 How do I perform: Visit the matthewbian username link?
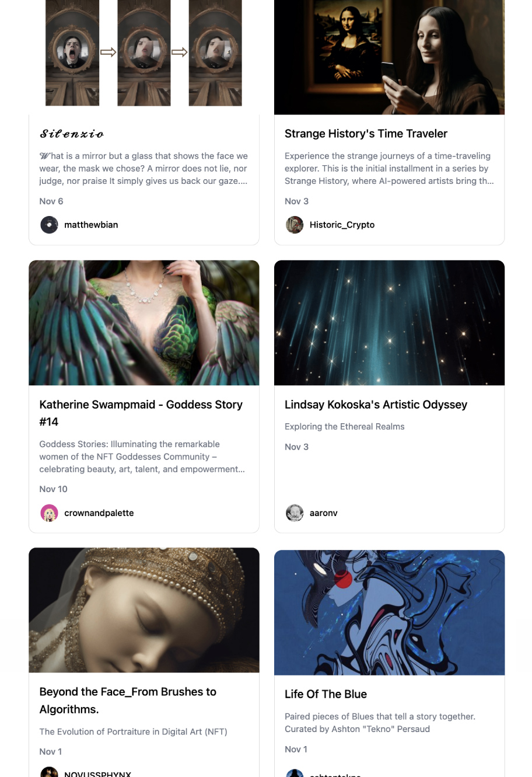pyautogui.click(x=91, y=225)
